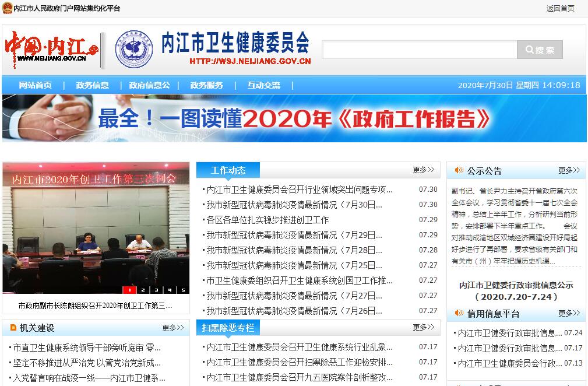Click the 内江市卫生健康委员会 site title
Image resolution: width=588 pixels, height=386 pixels.
(x=235, y=43)
